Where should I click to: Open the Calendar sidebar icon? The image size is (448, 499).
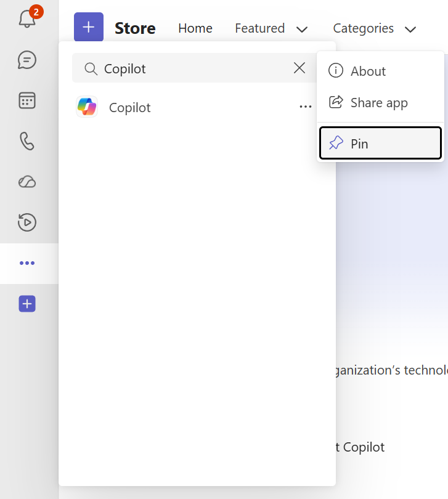pos(27,100)
